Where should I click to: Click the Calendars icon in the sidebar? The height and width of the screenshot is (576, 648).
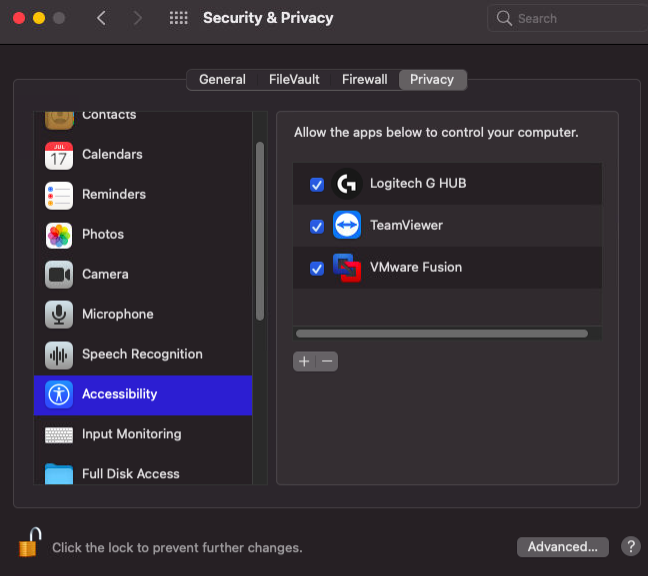pyautogui.click(x=59, y=155)
